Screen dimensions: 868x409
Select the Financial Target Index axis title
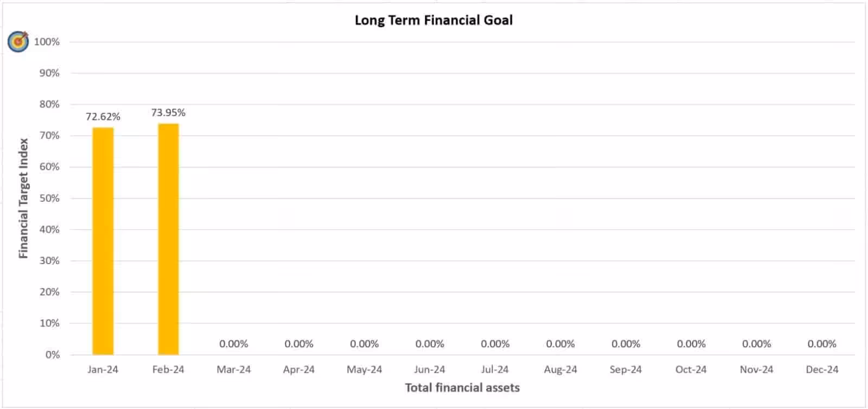pos(23,198)
